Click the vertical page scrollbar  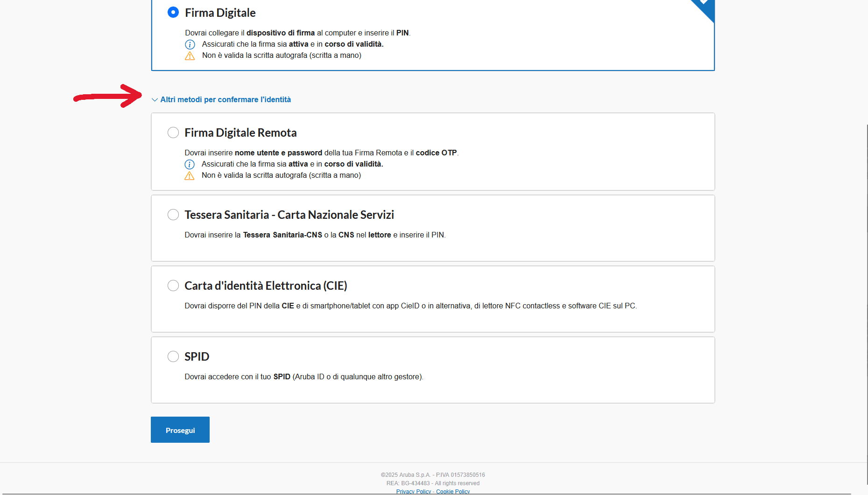(x=867, y=280)
